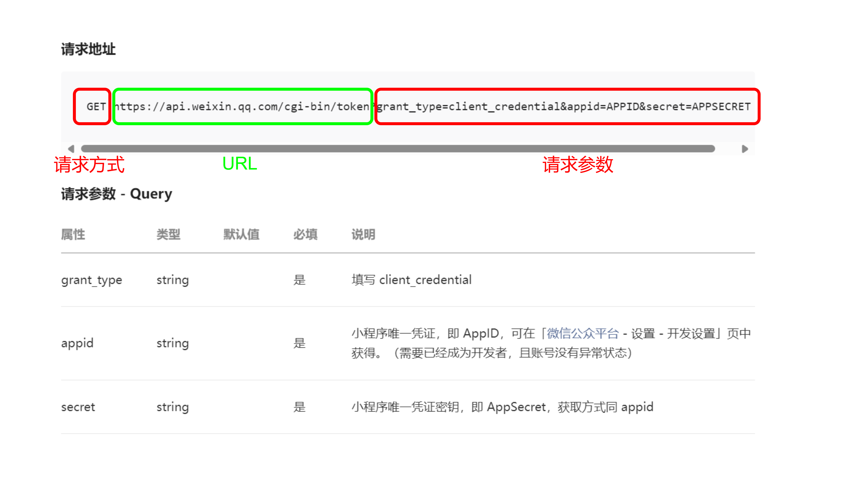
Task: Select the grant_type attribute cell
Action: (92, 280)
